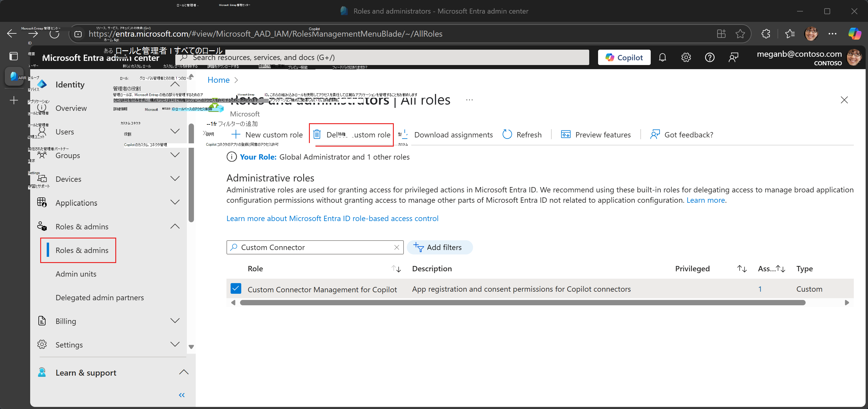Click the feedback person icon in portal header
The height and width of the screenshot is (409, 868).
tap(733, 58)
